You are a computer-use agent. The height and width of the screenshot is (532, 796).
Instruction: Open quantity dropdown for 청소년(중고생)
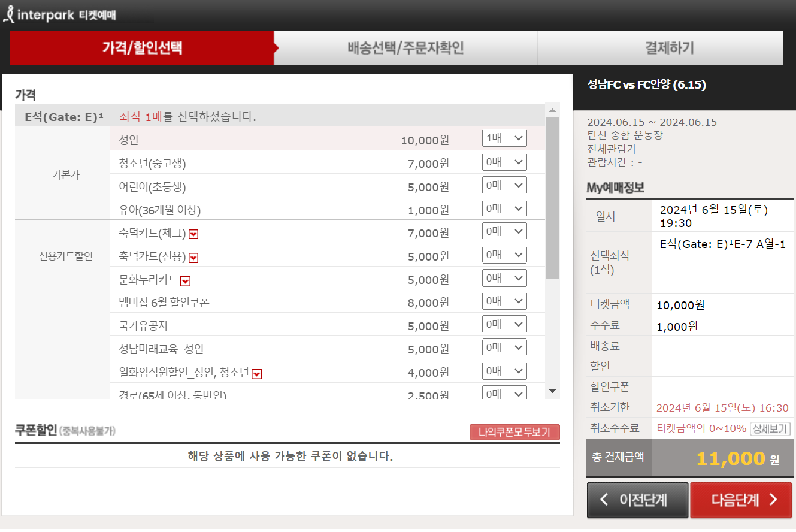(504, 162)
